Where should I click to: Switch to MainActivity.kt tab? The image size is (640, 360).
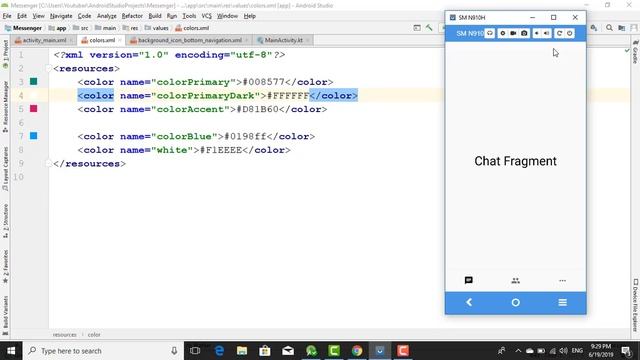point(283,40)
